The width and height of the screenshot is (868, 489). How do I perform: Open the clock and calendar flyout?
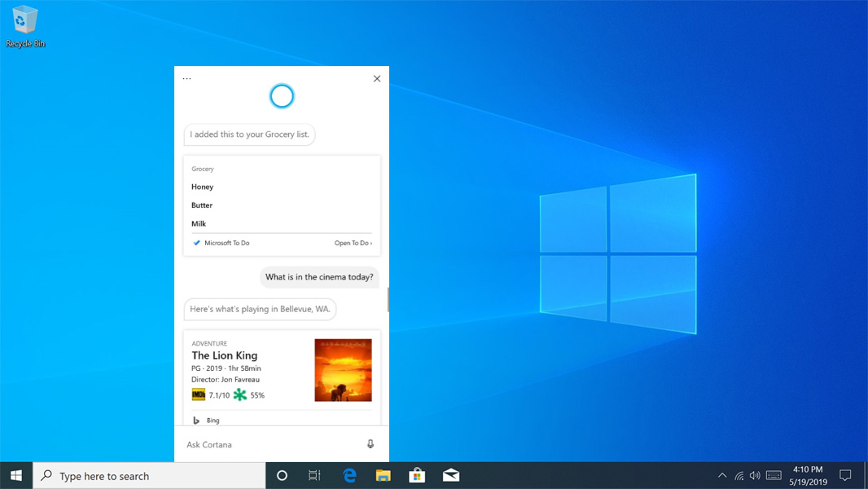pos(809,476)
